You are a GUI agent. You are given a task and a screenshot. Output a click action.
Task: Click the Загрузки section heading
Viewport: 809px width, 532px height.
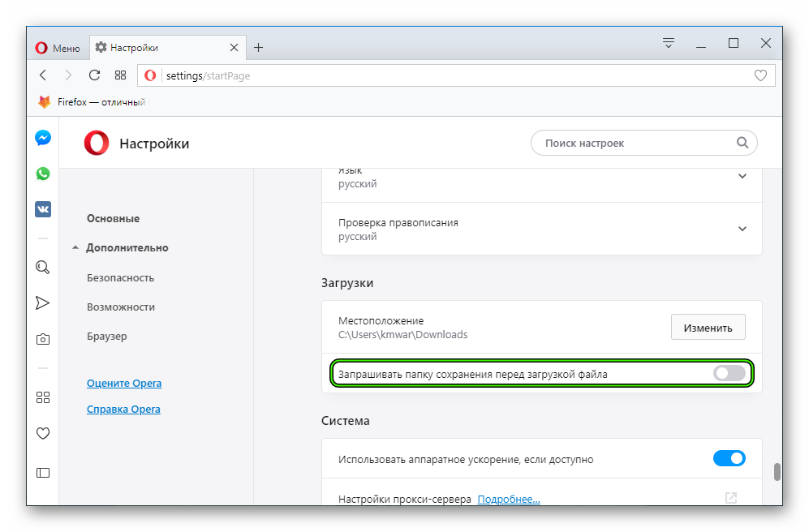click(x=347, y=283)
